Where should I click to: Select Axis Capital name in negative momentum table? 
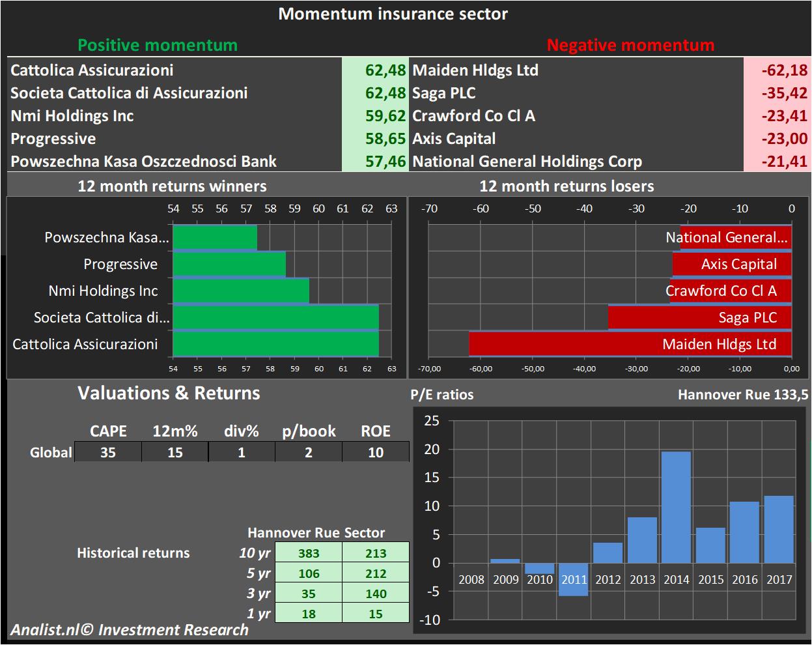454,139
